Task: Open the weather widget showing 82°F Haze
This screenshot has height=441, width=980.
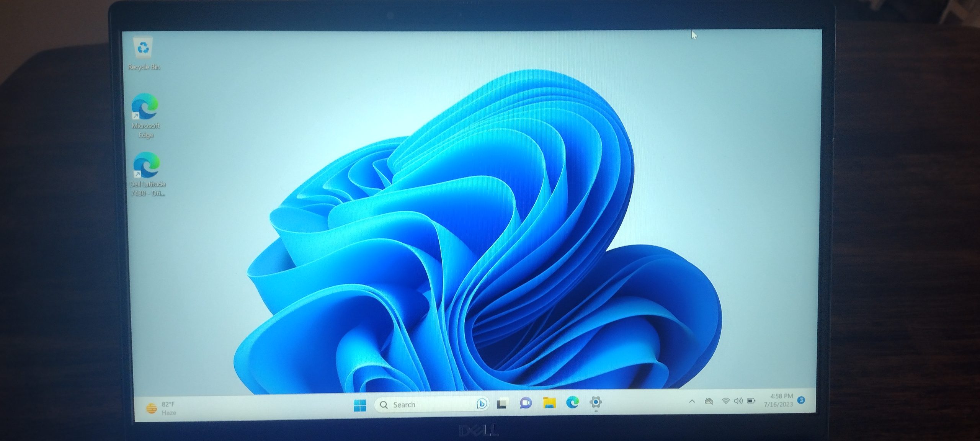Action: pyautogui.click(x=162, y=408)
